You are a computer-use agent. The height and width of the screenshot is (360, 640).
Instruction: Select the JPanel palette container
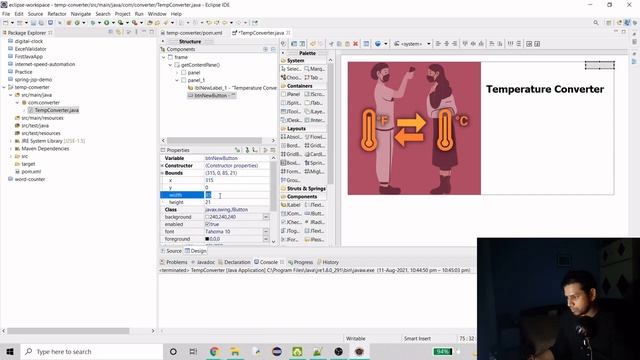click(291, 94)
